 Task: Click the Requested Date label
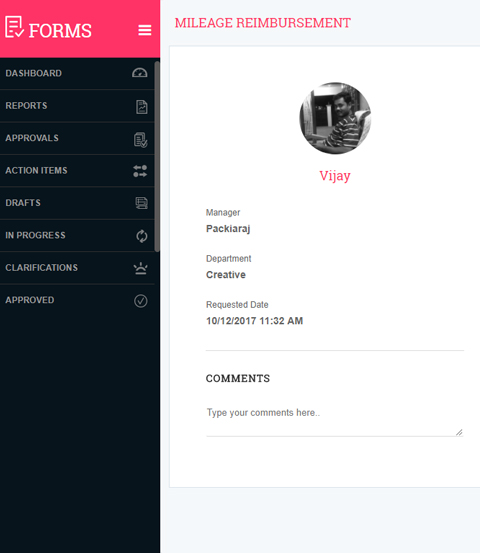[237, 305]
